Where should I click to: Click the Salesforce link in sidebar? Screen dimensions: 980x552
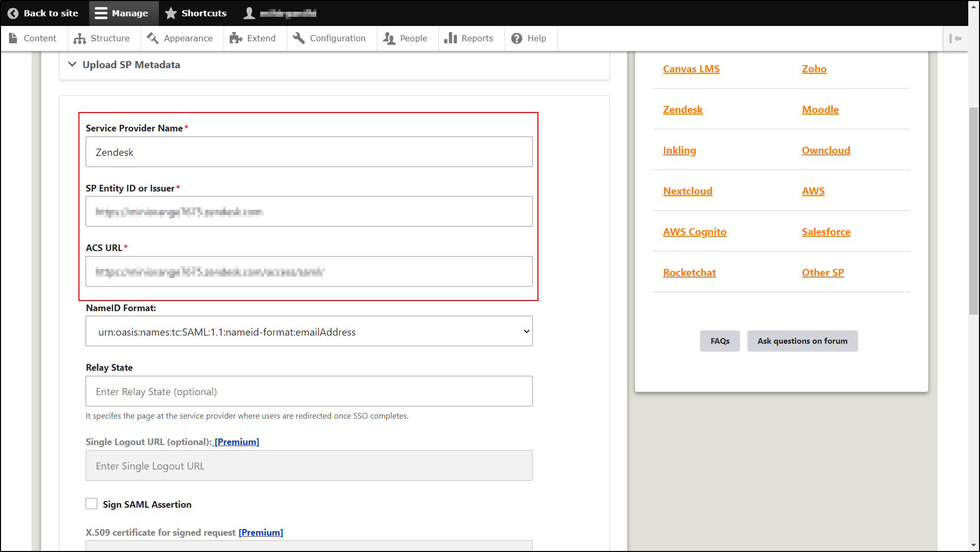826,232
